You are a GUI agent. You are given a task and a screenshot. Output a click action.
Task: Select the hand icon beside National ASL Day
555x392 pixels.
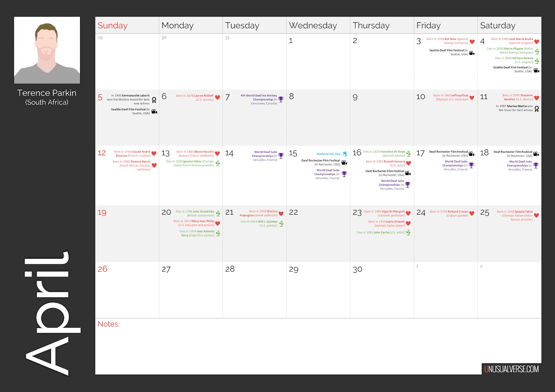click(x=344, y=154)
